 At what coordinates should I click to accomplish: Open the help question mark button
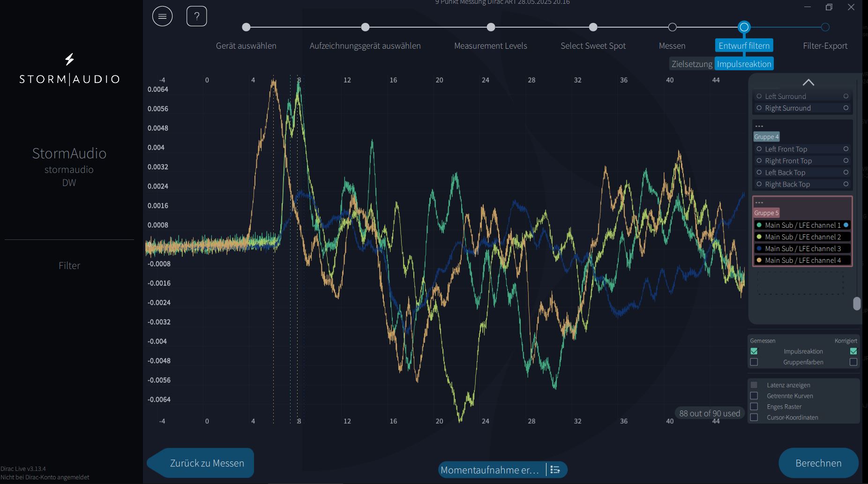(197, 16)
